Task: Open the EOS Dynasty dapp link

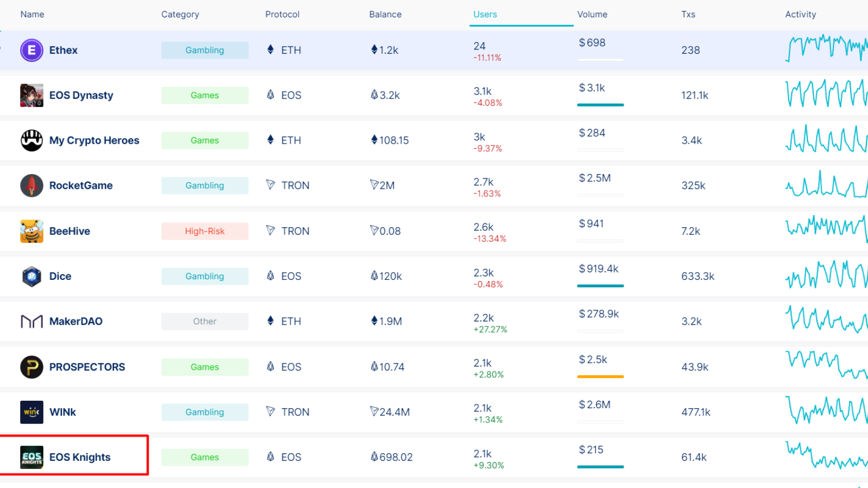Action: [81, 95]
